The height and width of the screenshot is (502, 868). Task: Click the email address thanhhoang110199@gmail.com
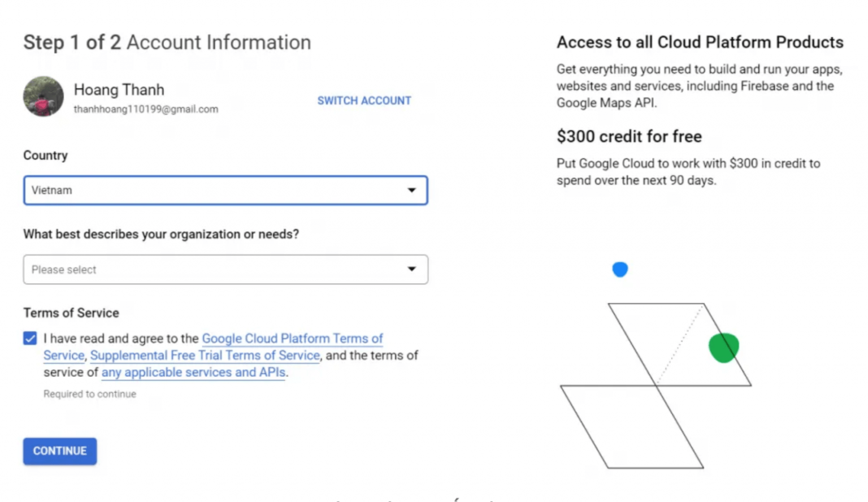tap(146, 109)
